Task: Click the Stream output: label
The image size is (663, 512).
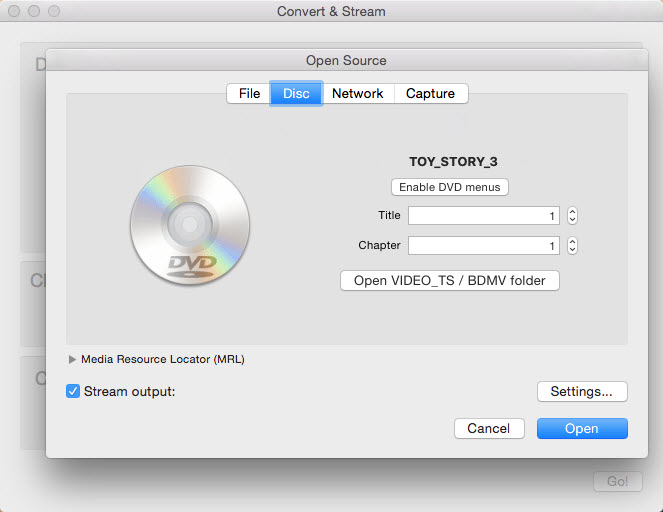Action: [x=129, y=392]
